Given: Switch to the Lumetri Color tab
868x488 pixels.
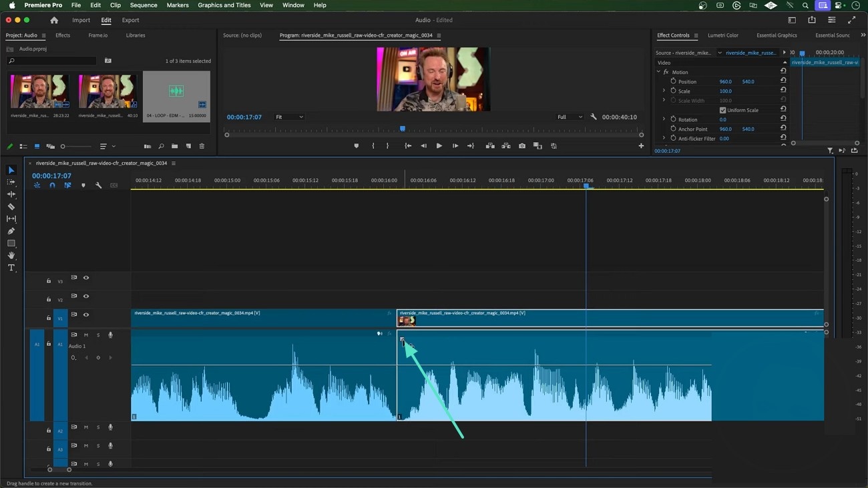Looking at the screenshot, I should click(x=722, y=35).
